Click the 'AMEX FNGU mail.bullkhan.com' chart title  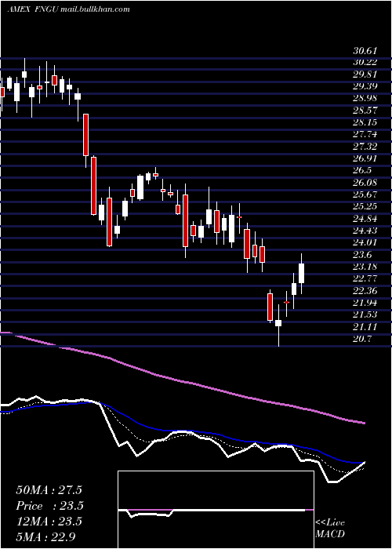click(x=68, y=9)
